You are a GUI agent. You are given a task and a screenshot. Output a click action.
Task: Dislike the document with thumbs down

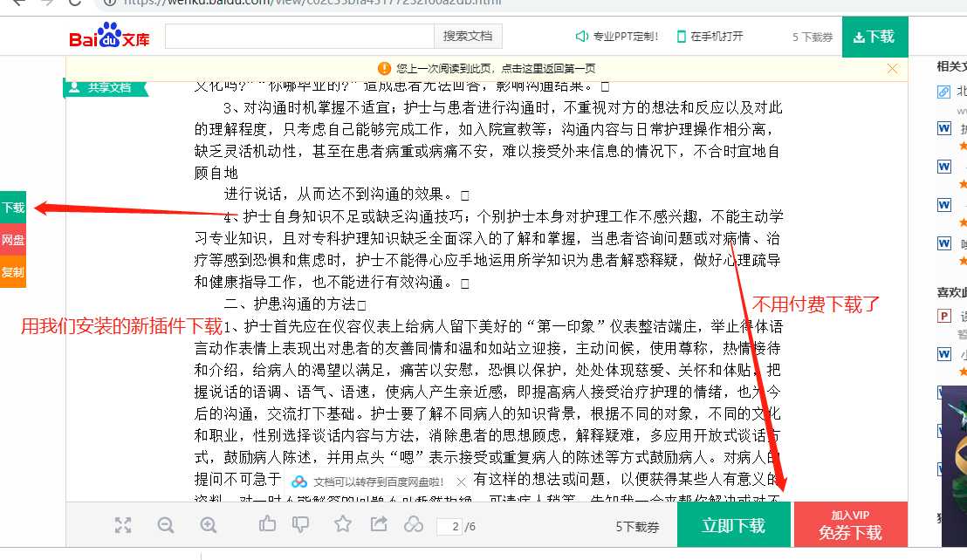coord(300,525)
